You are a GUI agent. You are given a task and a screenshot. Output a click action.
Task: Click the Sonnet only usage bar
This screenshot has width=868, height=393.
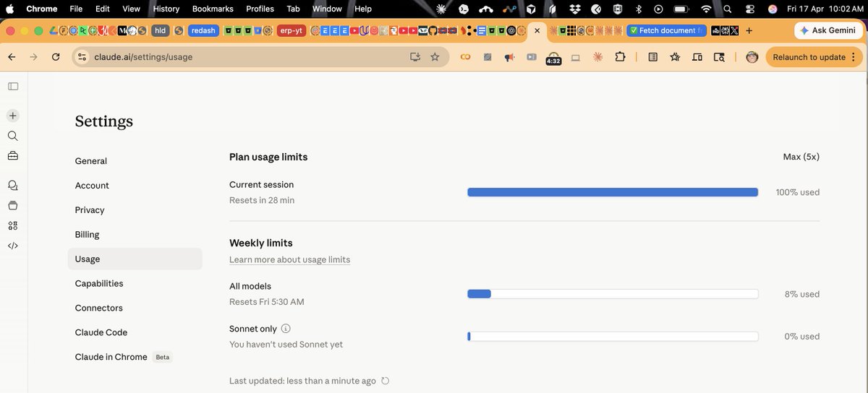coord(613,337)
